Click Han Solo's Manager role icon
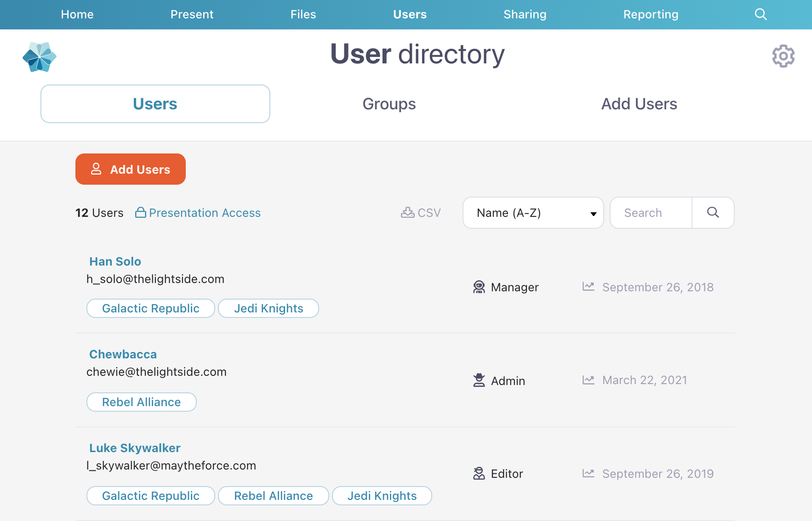 coord(479,287)
